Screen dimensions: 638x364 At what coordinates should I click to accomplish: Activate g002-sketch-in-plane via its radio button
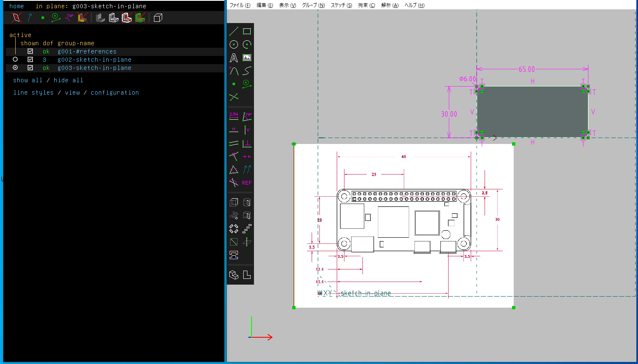tap(15, 60)
